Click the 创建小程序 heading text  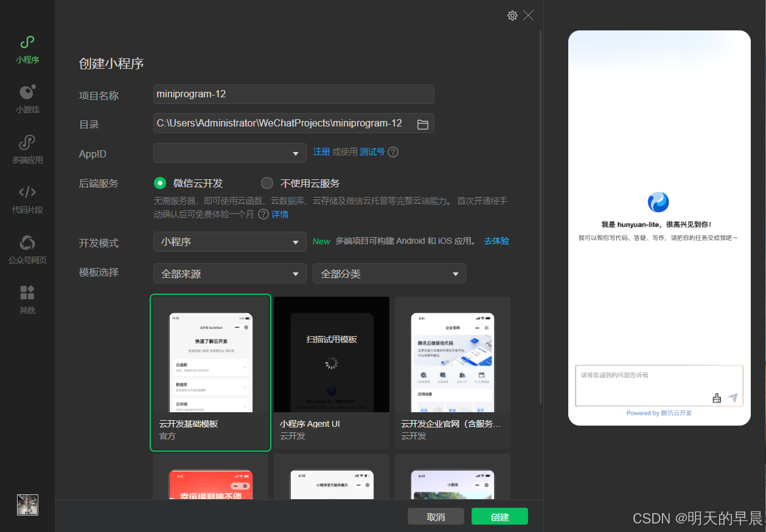coord(111,63)
